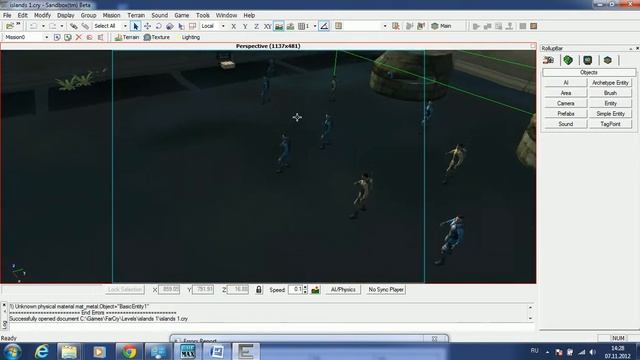Click the Redo arrow icon
Image resolution: width=640 pixels, height=360 pixels.
[x=53, y=26]
